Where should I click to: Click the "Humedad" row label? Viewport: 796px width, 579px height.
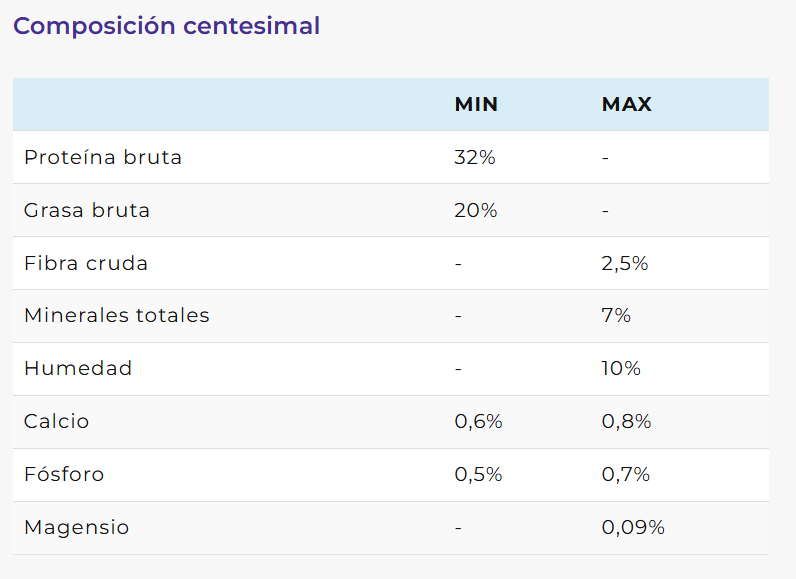coord(78,368)
